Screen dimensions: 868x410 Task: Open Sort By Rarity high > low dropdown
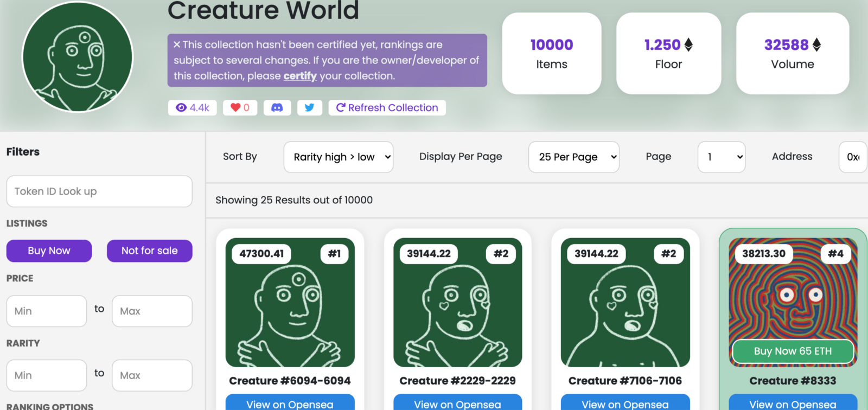[339, 157]
